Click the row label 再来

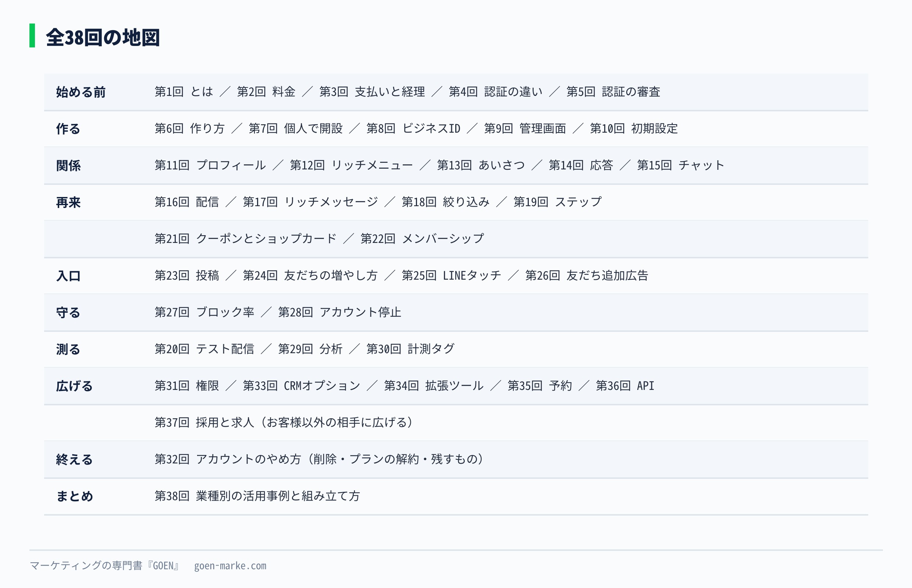click(x=68, y=202)
